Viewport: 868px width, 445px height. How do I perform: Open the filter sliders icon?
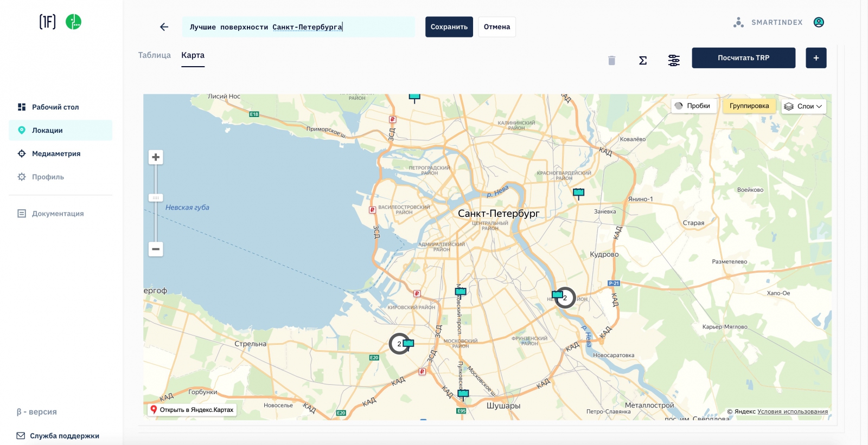(674, 60)
